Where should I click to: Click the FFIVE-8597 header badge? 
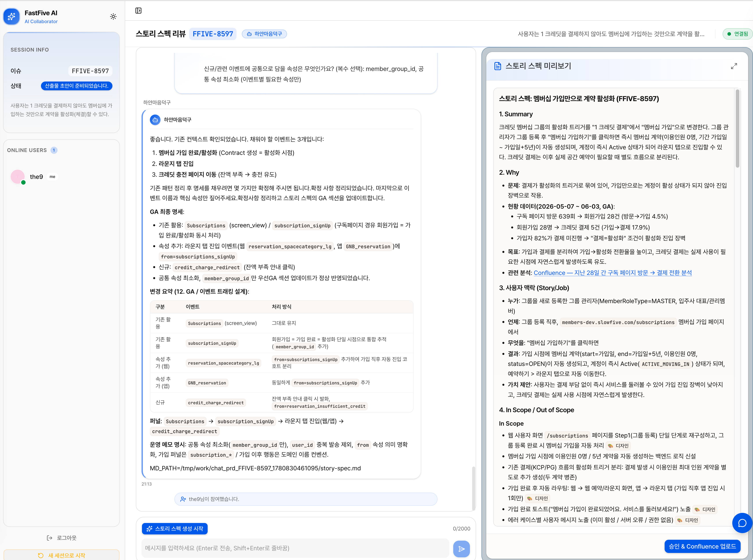[x=213, y=34]
